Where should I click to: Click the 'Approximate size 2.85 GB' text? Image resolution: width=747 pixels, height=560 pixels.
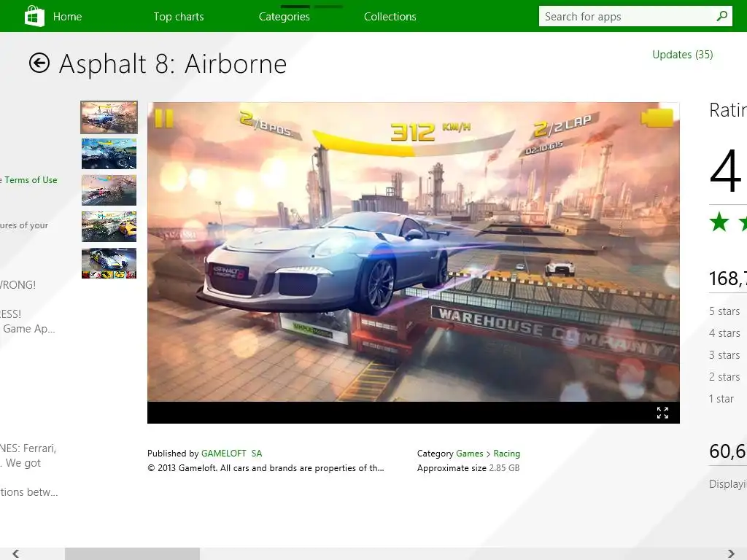(468, 468)
